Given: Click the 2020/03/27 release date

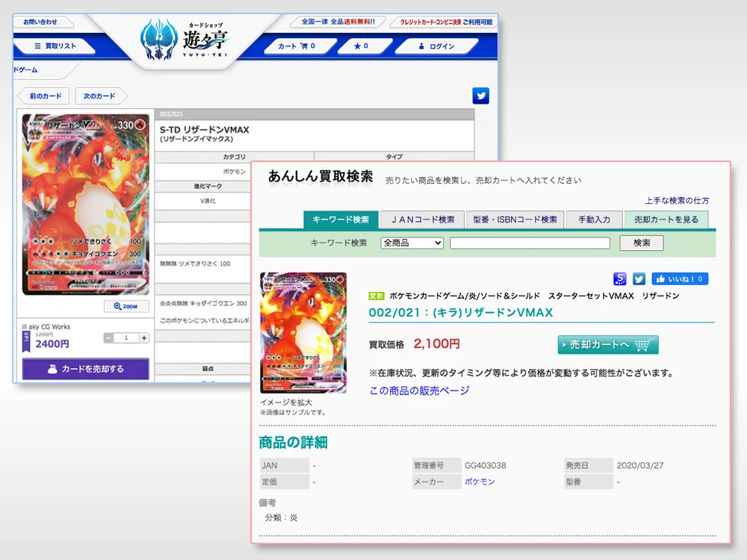Looking at the screenshot, I should (640, 465).
